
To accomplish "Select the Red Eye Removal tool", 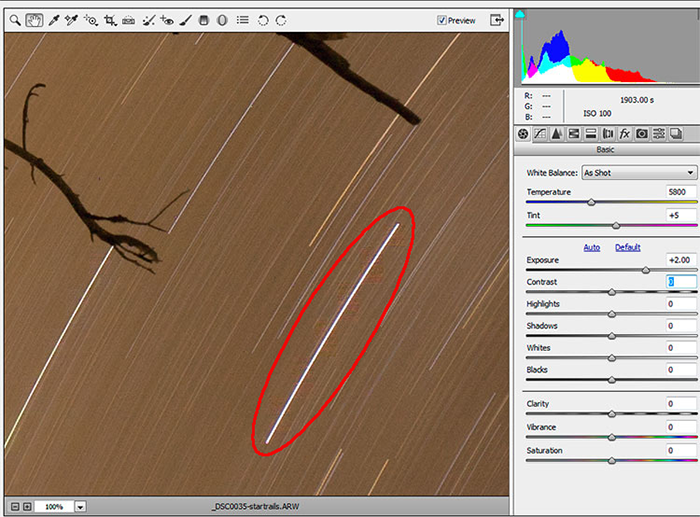I will (167, 21).
